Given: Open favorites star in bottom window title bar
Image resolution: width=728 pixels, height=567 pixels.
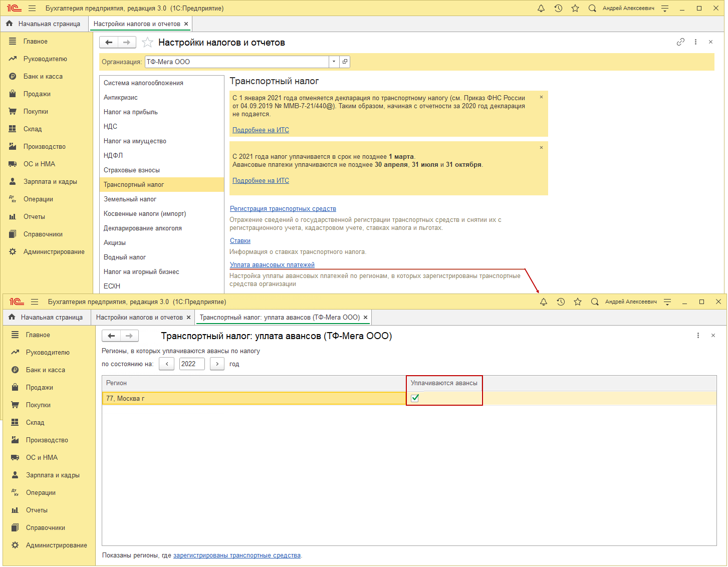Looking at the screenshot, I should point(578,302).
